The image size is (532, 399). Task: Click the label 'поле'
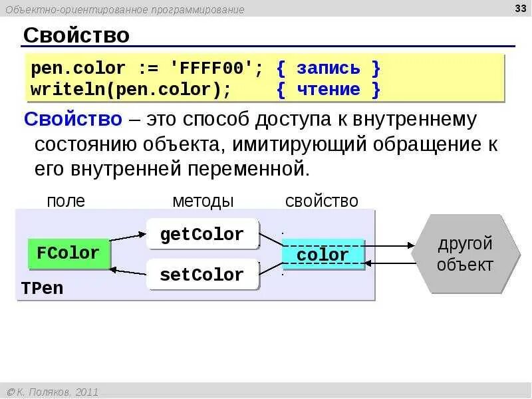point(66,201)
